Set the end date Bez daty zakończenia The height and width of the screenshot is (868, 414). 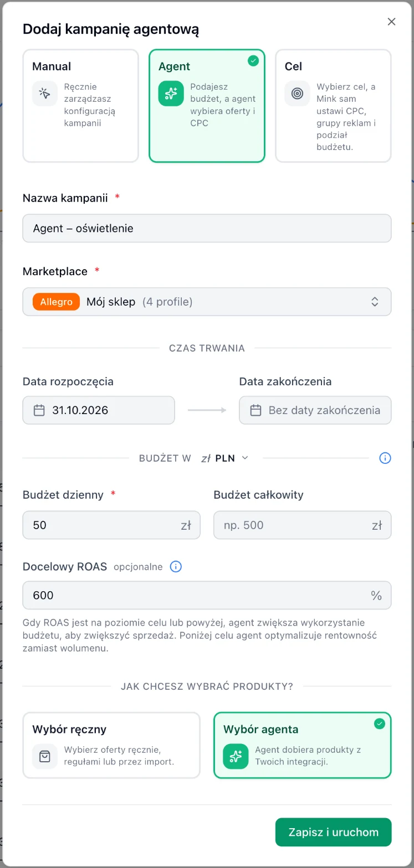(315, 410)
